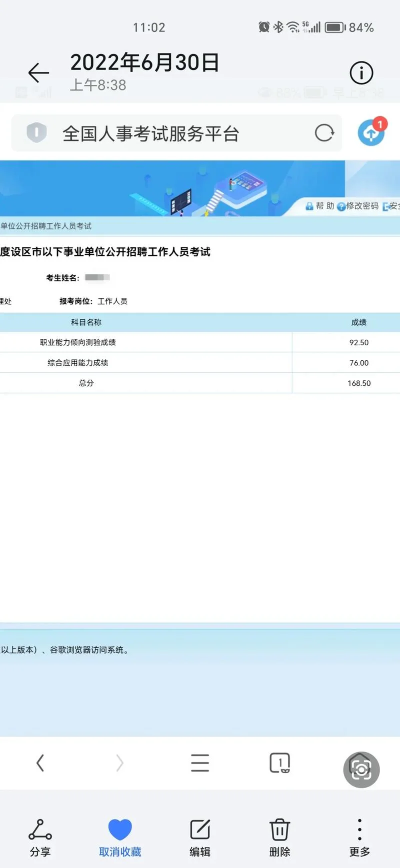
Task: Click the 报考岗位 label
Action: [76, 301]
